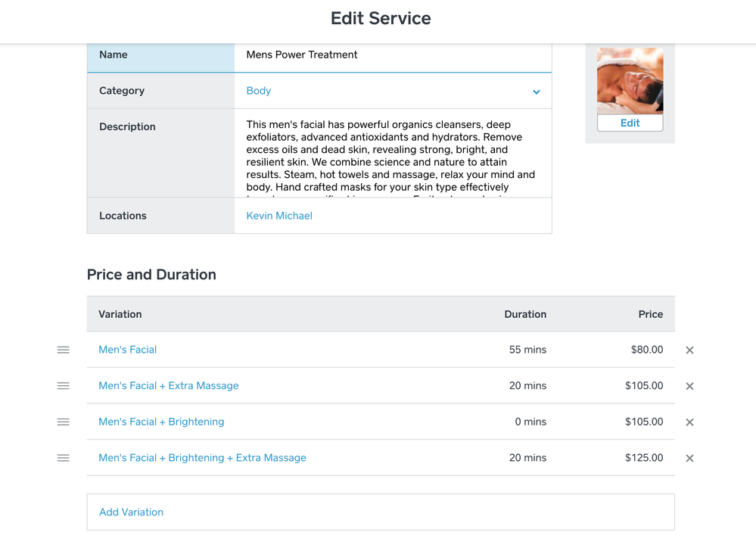Screen dimensions: 756x548
Task: Open Men's Facial + Brightening + Extra Massage variation
Action: [202, 458]
